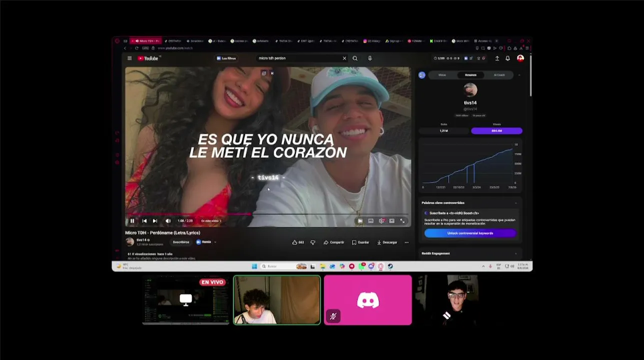Like the video (663 likes)

(298, 242)
